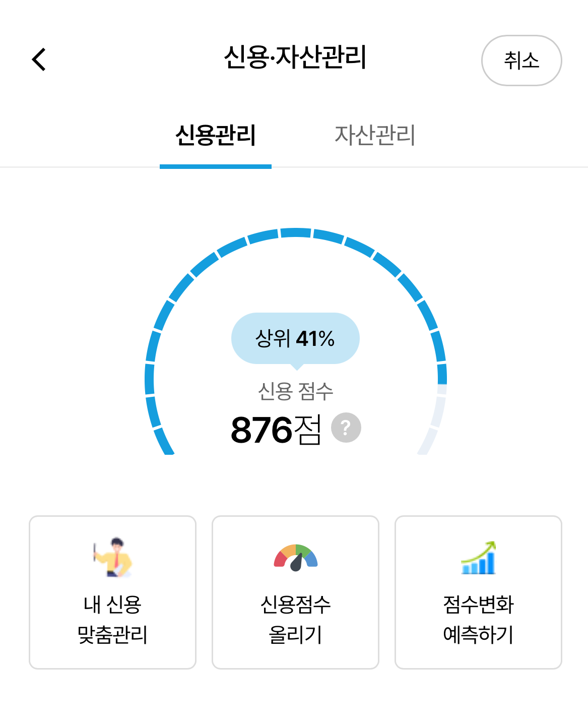This screenshot has height=720, width=588.
Task: Open the 내 신용 맞춤관리 card
Action: [x=112, y=592]
